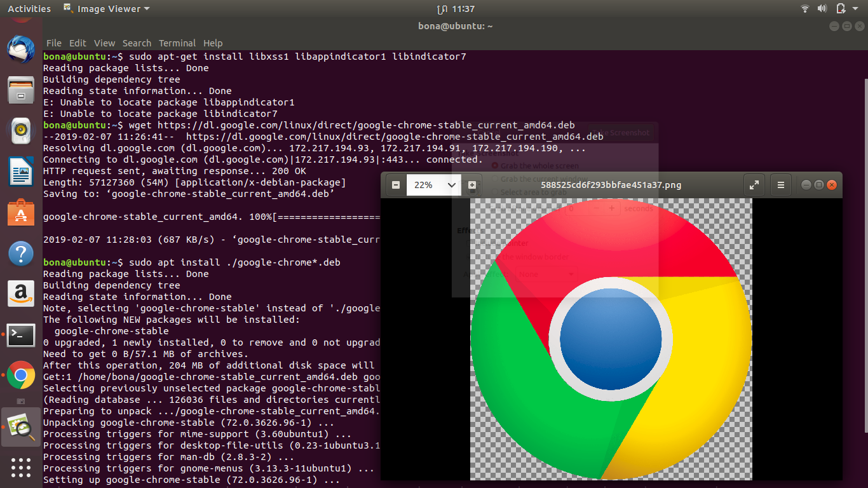Click 'Unable to locate package libappindicator1' line

(x=169, y=102)
